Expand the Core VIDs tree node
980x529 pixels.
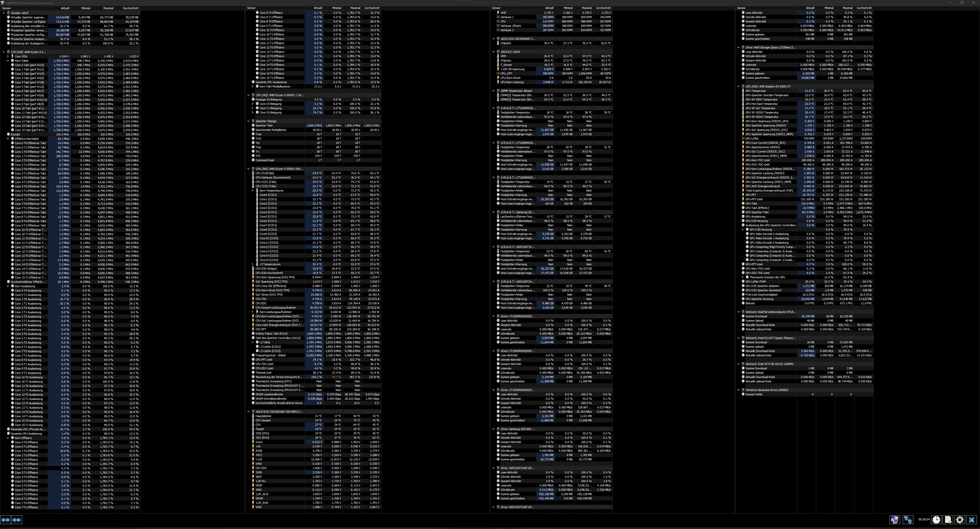[8, 56]
